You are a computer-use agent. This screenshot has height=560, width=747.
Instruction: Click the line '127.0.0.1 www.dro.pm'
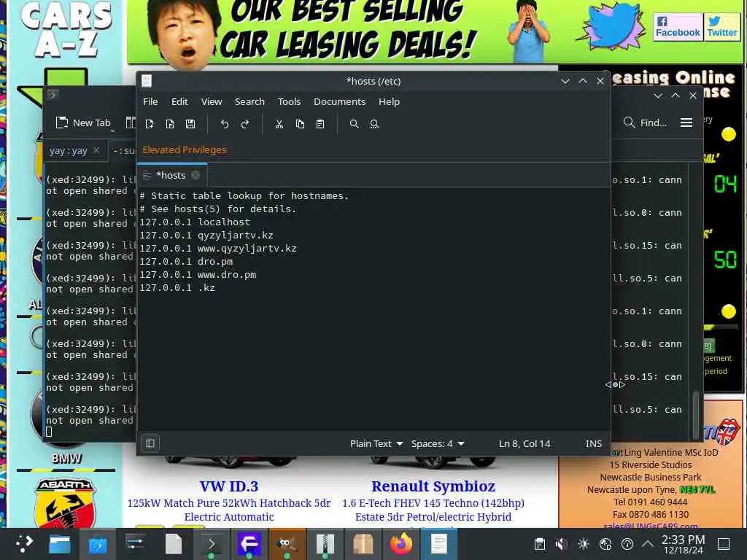click(198, 275)
